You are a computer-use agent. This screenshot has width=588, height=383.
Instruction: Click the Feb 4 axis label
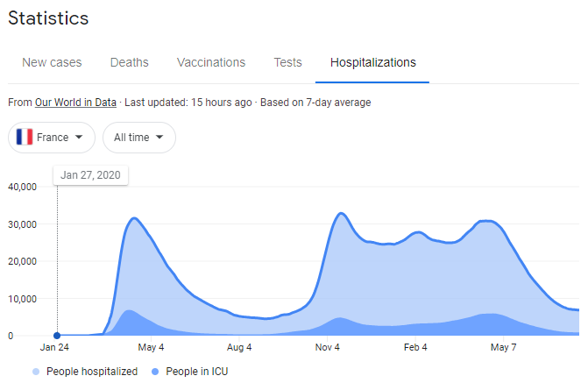(x=415, y=347)
